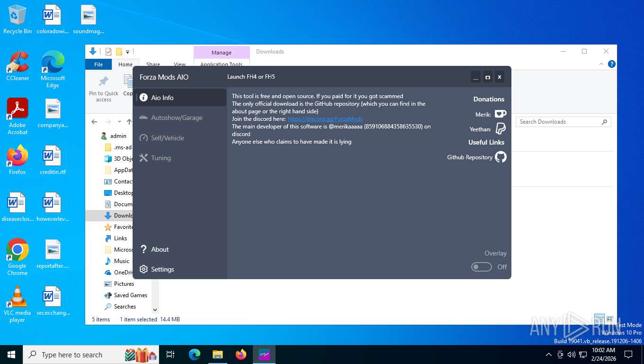The width and height of the screenshot is (644, 364).
Task: Select the VLC media player shortcut
Action: point(18,304)
